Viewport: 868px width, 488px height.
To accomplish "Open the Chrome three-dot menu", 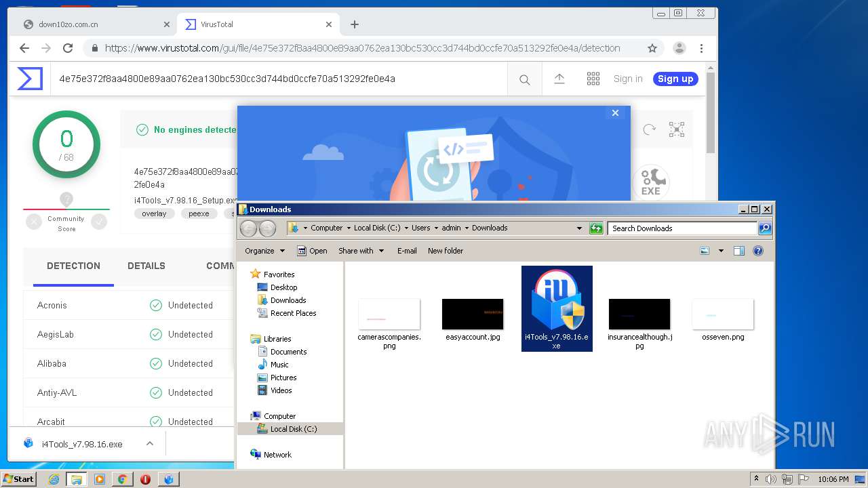I will click(701, 48).
